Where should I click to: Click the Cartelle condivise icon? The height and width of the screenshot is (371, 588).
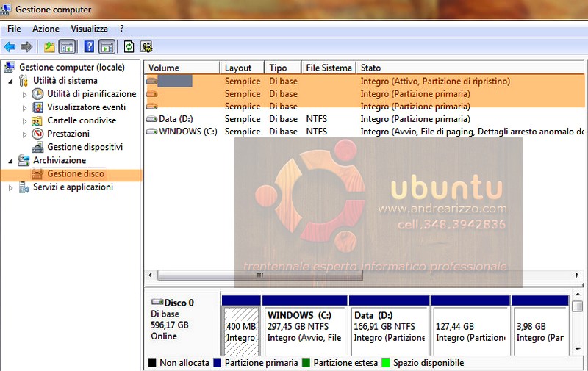coord(37,120)
